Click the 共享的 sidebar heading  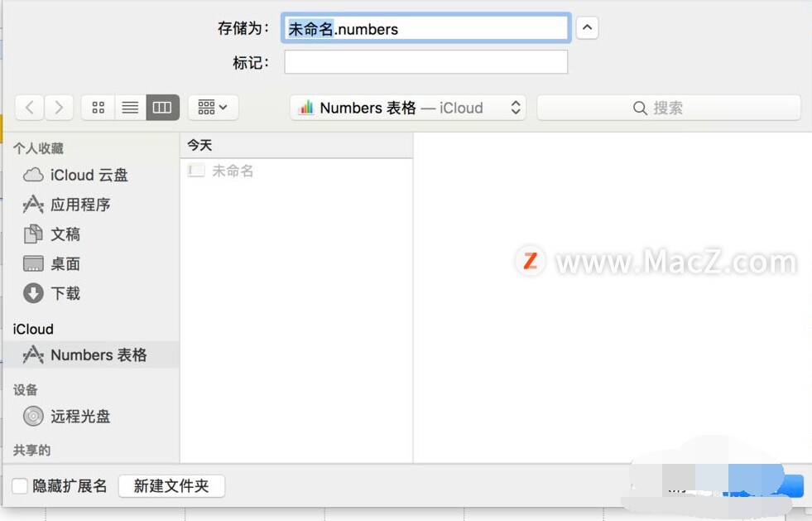click(x=31, y=450)
